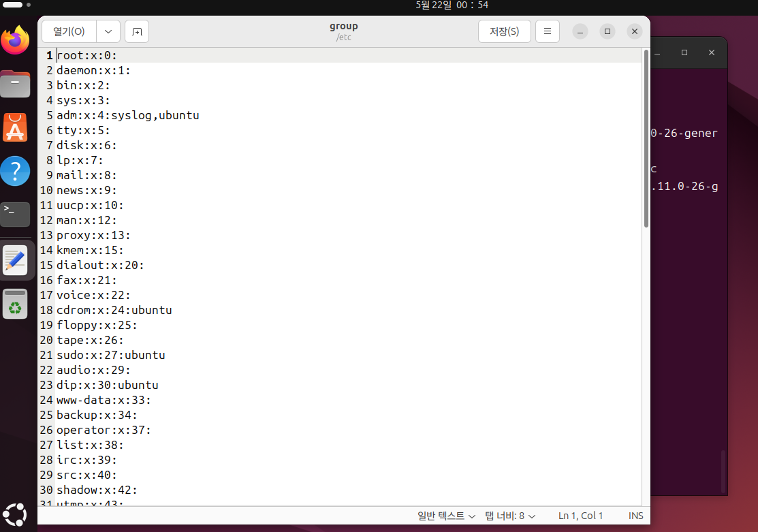The image size is (758, 532).
Task: Click the sudo:x:27:ubuntu line
Action: (111, 356)
